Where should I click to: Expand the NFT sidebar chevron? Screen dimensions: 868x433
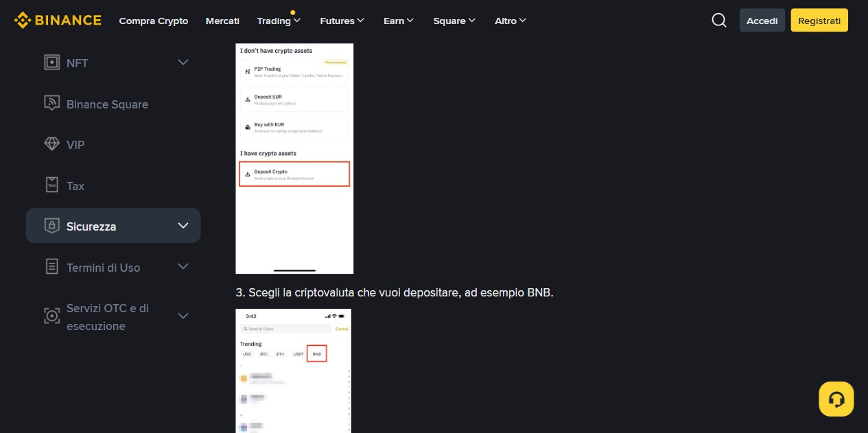tap(183, 62)
